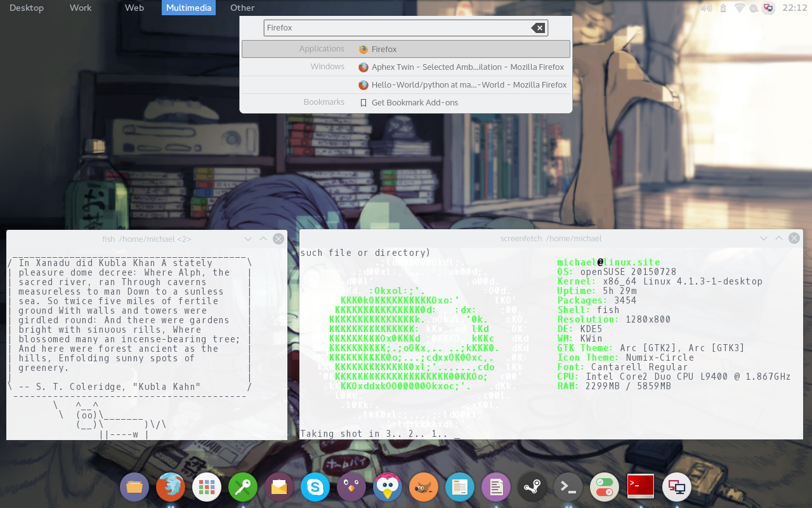Screen dimensions: 812x508
Task: Open the Get Bookmark Add-ons result
Action: pyautogui.click(x=414, y=102)
